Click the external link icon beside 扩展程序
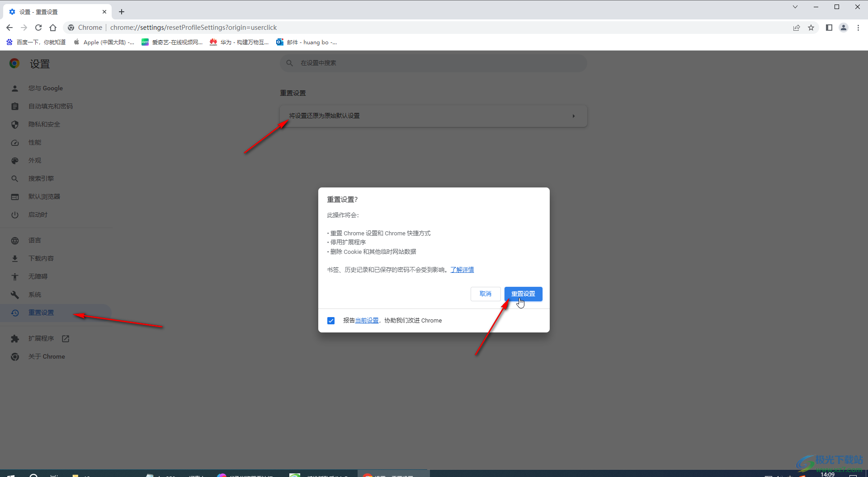The image size is (868, 477). click(66, 338)
